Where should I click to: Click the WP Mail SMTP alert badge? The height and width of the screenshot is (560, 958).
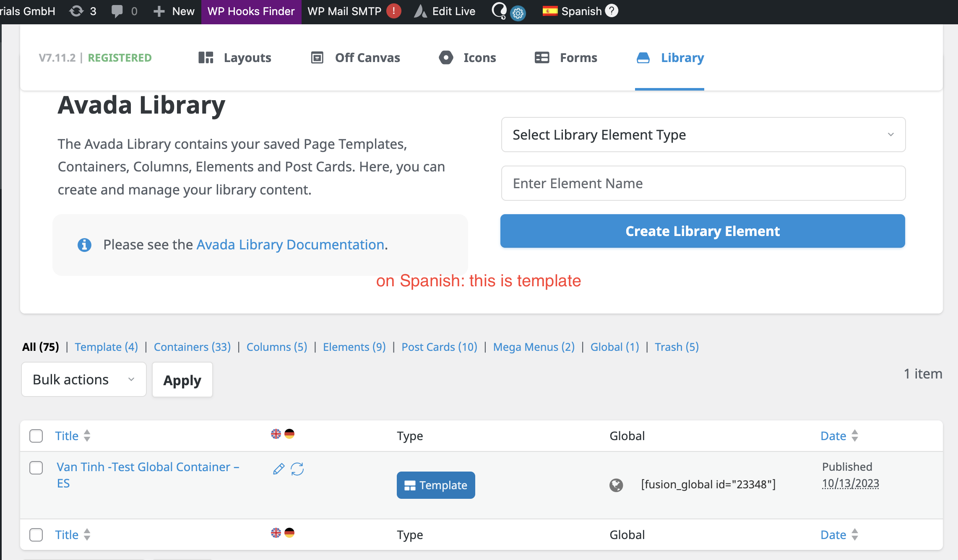(x=393, y=11)
